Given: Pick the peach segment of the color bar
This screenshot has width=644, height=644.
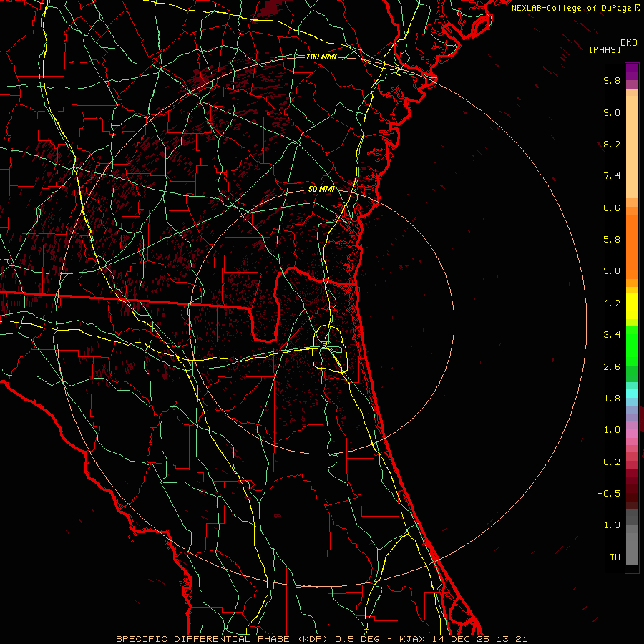Looking at the screenshot, I should 632,147.
